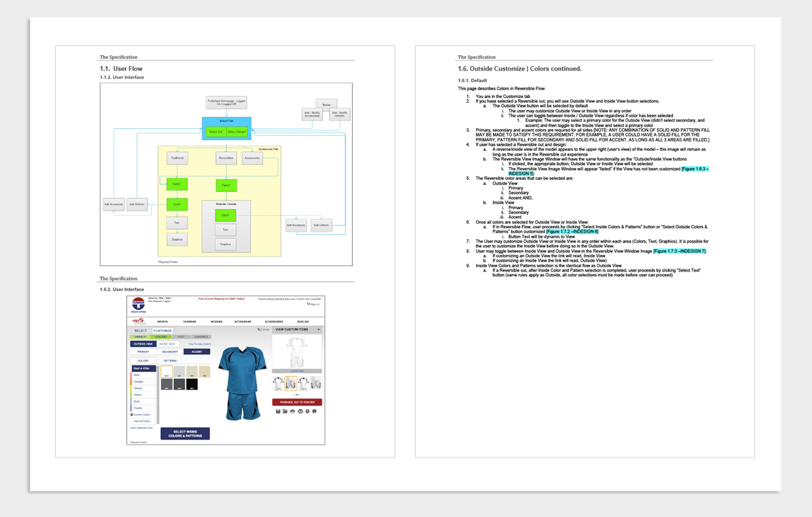Click View All Colors entry
Screen dimensions: 812x517
(x=142, y=421)
